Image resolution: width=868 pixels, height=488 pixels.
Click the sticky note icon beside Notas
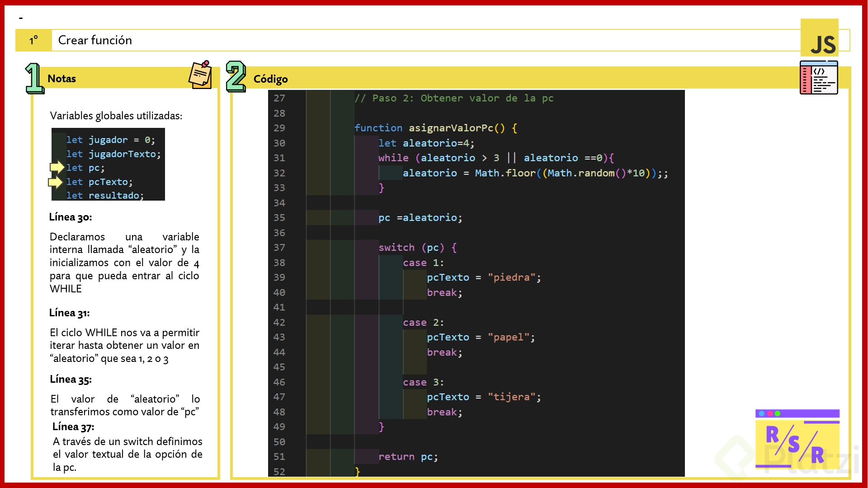(x=200, y=75)
